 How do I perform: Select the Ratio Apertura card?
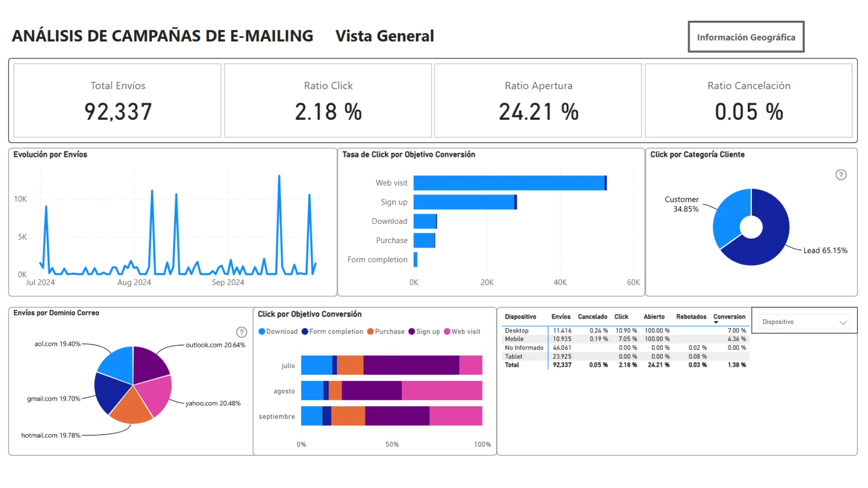pyautogui.click(x=538, y=100)
